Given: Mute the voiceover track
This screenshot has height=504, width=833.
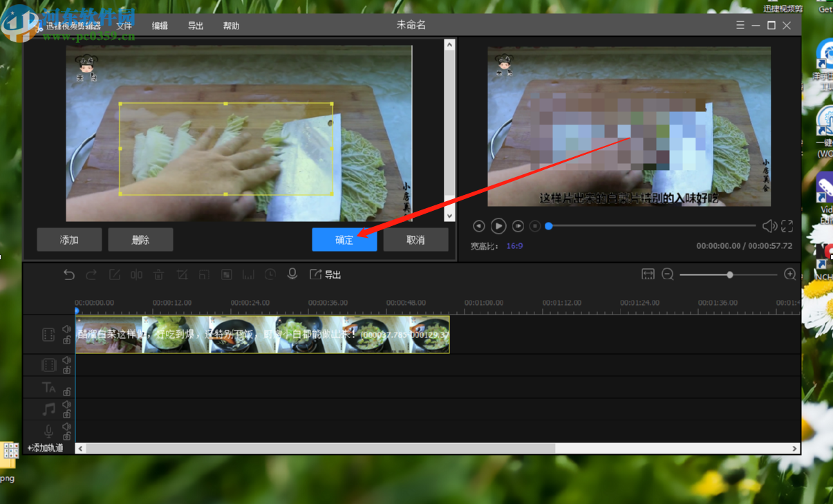Looking at the screenshot, I should click(67, 427).
